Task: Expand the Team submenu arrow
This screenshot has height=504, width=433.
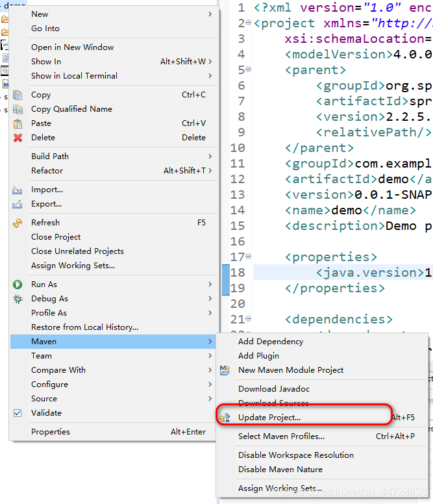Action: [x=210, y=356]
